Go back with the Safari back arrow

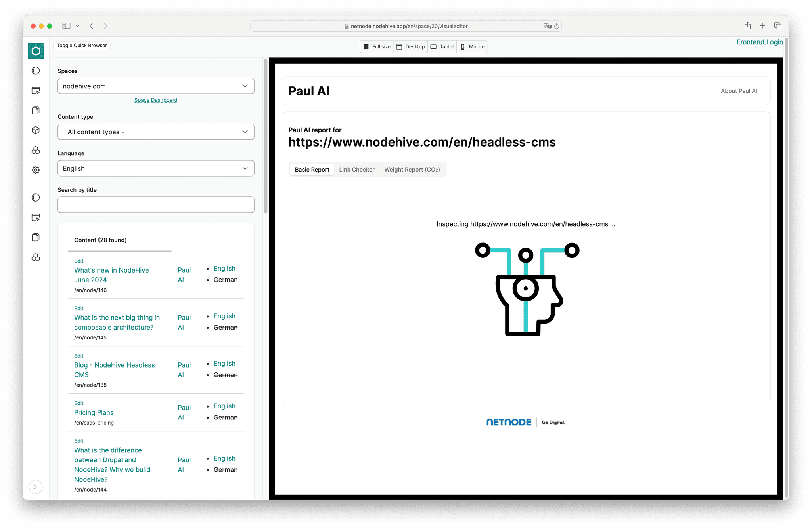(91, 26)
